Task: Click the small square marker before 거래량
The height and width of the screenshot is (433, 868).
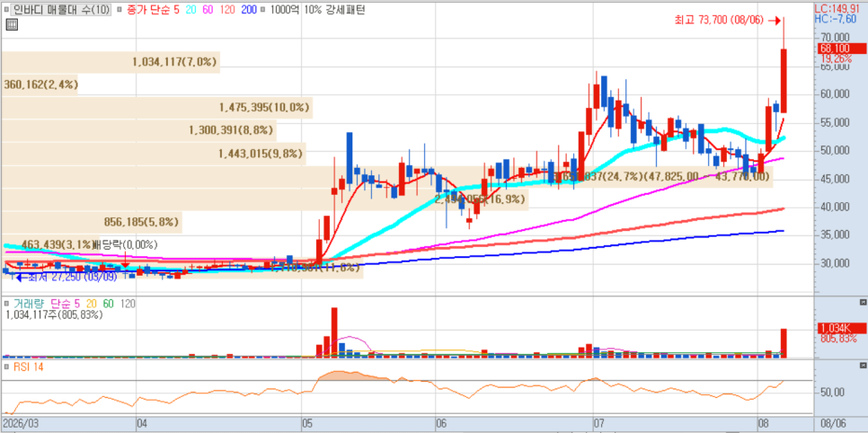Action: (6, 304)
